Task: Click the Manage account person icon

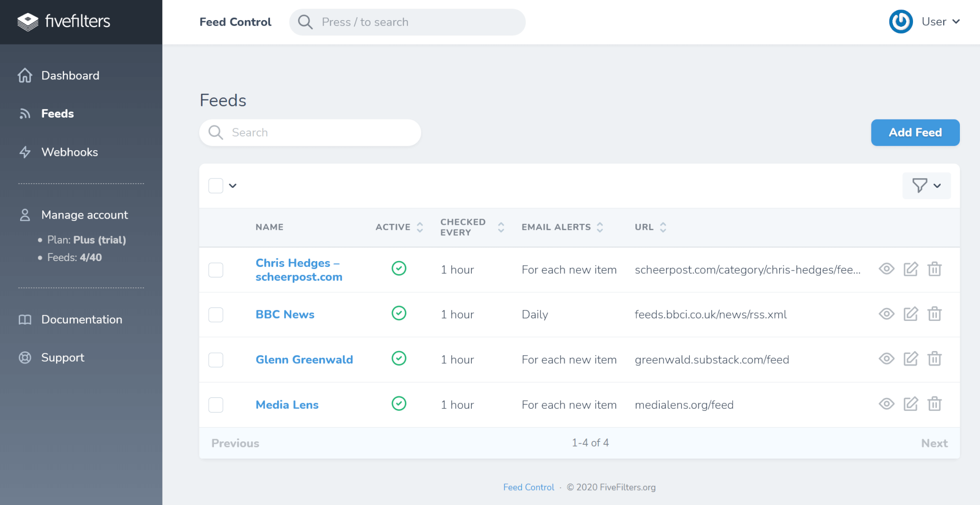Action: coord(24,215)
